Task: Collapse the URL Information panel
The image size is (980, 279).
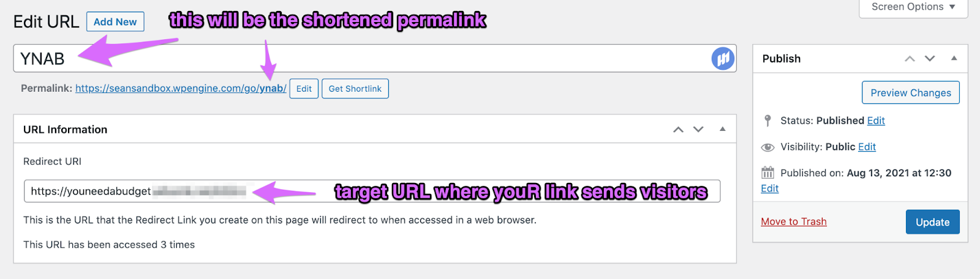Action: 723,129
